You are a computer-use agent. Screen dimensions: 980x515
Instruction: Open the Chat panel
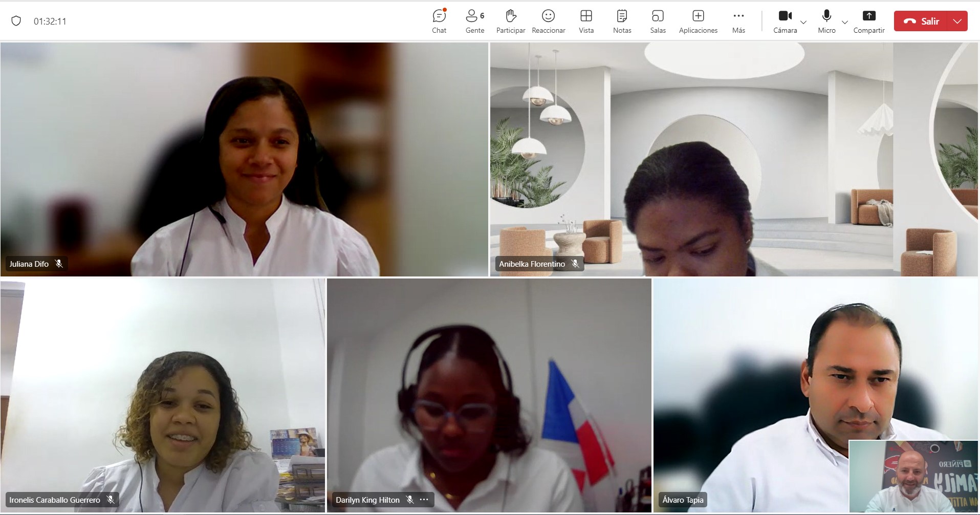pos(439,22)
